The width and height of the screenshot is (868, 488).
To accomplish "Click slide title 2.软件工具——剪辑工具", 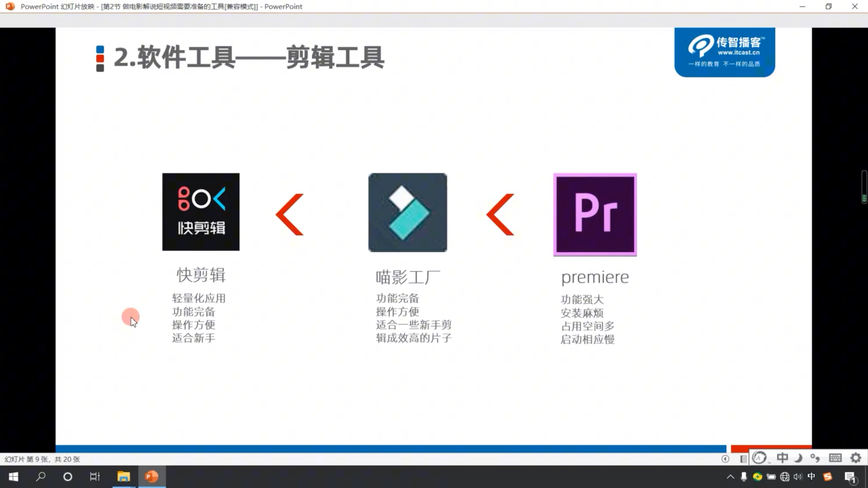I will coord(249,58).
